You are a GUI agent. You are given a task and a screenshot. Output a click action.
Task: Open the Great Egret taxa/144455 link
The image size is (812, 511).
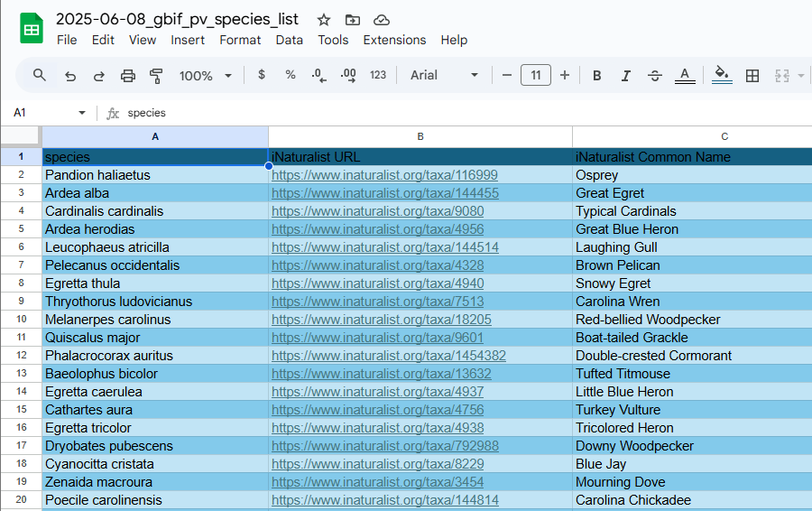pyautogui.click(x=384, y=193)
